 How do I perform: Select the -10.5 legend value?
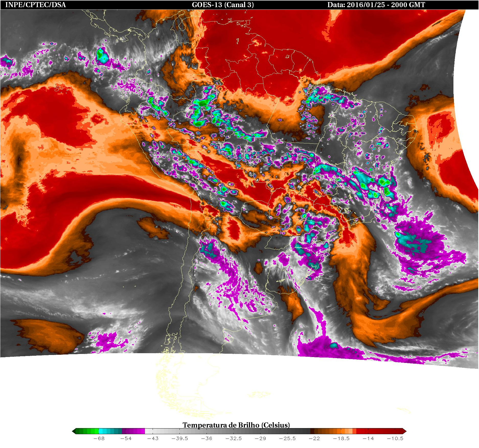tap(395, 439)
